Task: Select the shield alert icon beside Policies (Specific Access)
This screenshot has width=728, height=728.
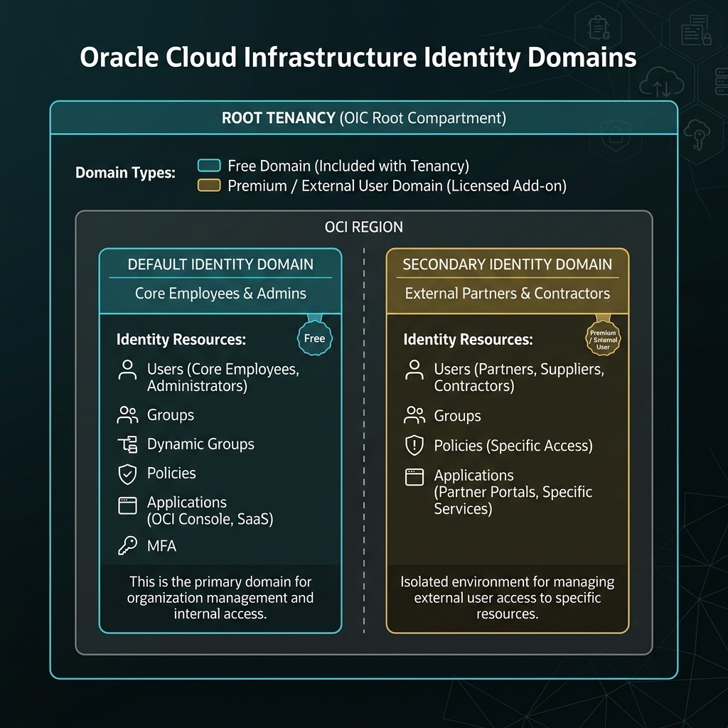Action: [414, 445]
